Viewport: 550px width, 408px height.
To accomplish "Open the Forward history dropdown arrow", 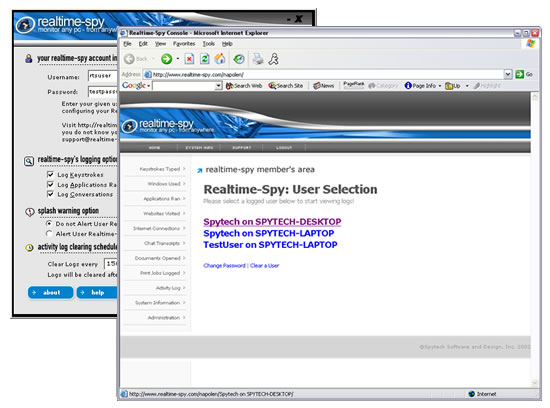I will click(178, 59).
